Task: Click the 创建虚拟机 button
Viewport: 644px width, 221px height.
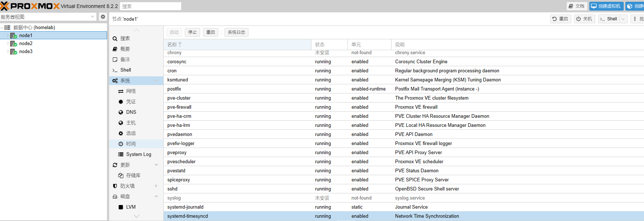Action: click(606, 6)
